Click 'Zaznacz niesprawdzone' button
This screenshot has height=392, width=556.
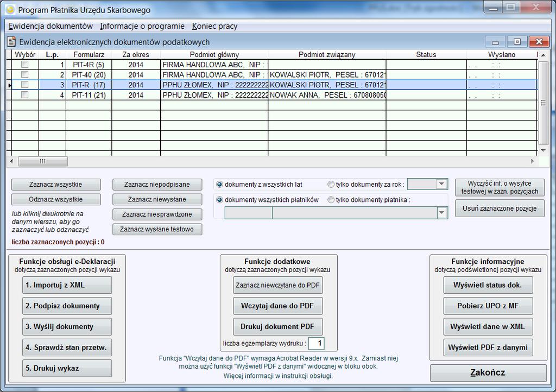(x=157, y=214)
